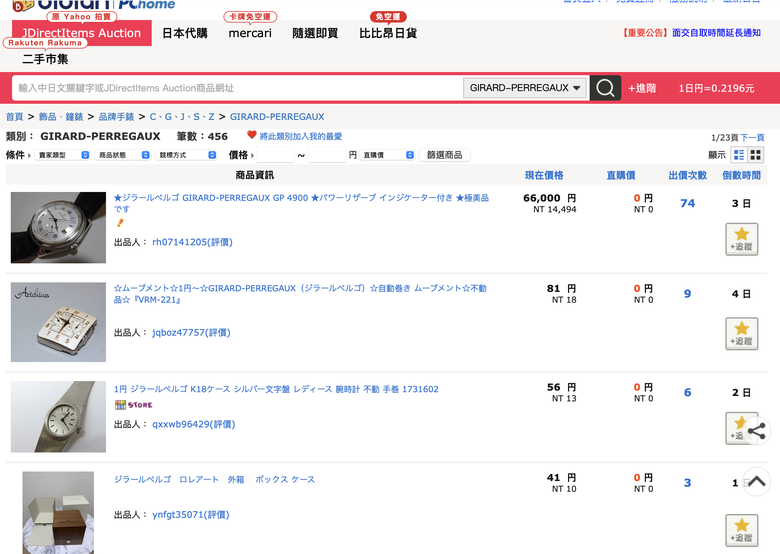
Task: Open mercari menu tab
Action: point(250,33)
